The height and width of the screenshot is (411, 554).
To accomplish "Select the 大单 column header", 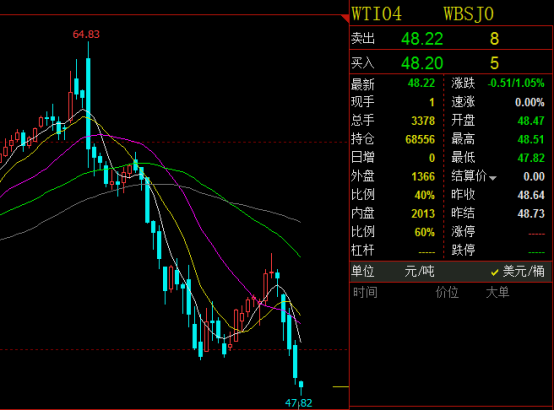I will point(497,293).
